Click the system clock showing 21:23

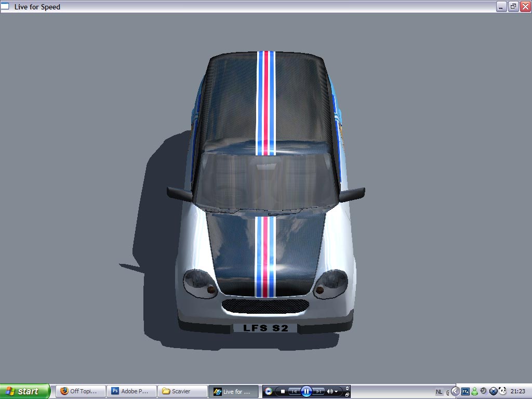coord(517,392)
